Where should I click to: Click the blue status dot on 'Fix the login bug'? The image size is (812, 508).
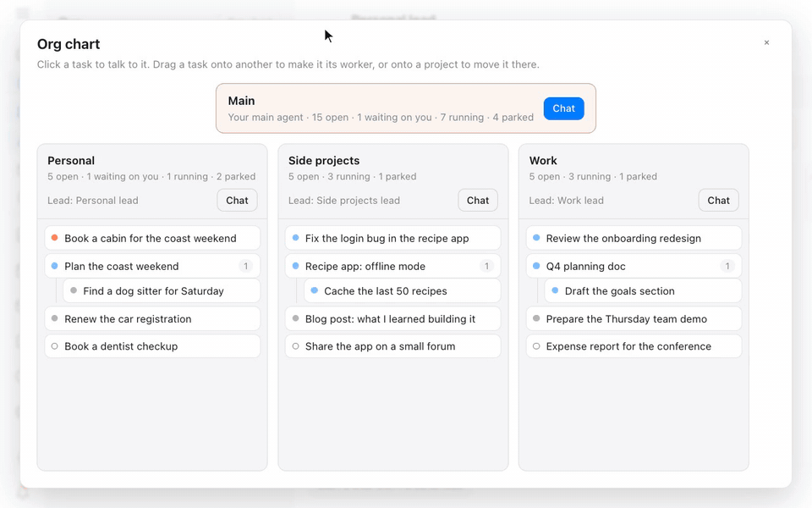295,238
